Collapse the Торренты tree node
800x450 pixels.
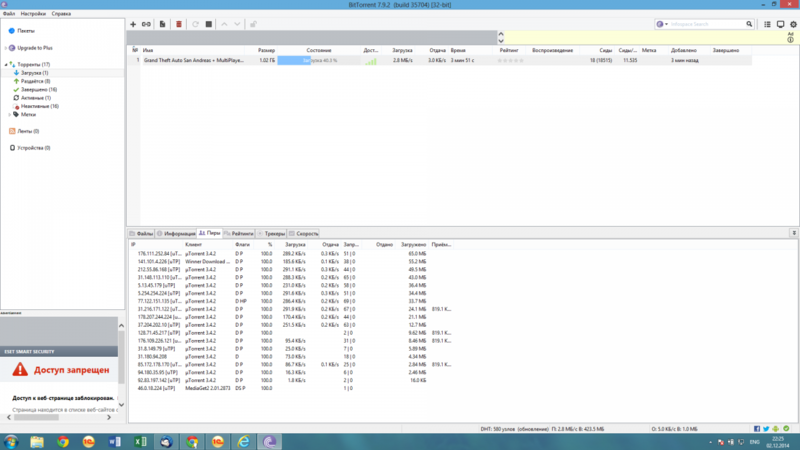(4, 64)
